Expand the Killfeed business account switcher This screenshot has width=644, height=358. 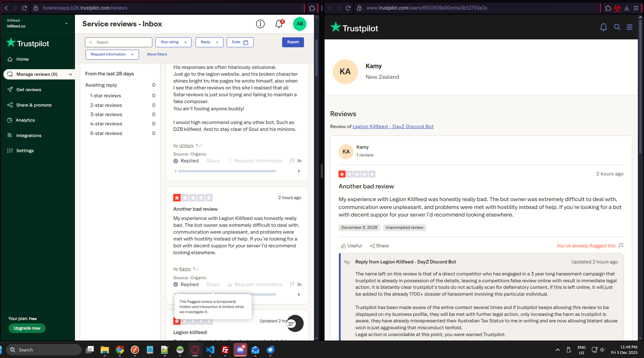tap(66, 24)
